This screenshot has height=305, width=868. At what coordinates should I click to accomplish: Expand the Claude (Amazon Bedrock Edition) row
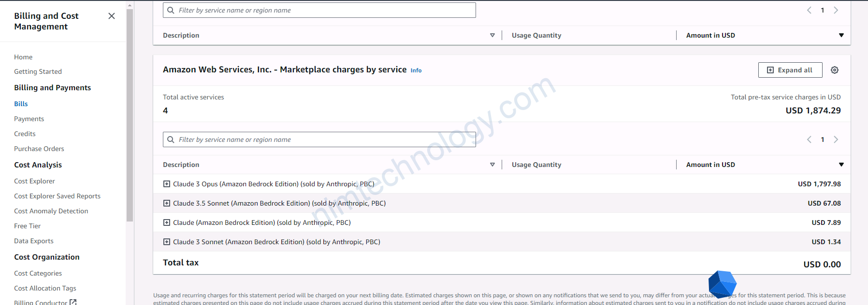[167, 222]
